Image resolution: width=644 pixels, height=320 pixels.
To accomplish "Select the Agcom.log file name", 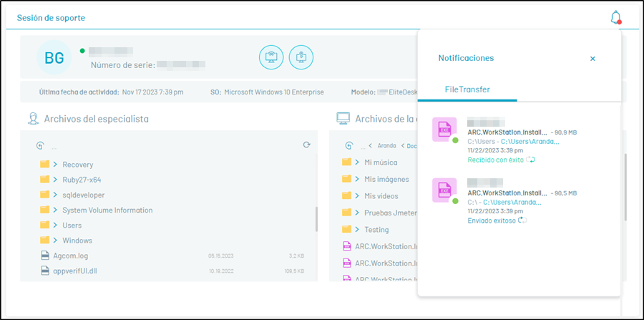I will 71,256.
